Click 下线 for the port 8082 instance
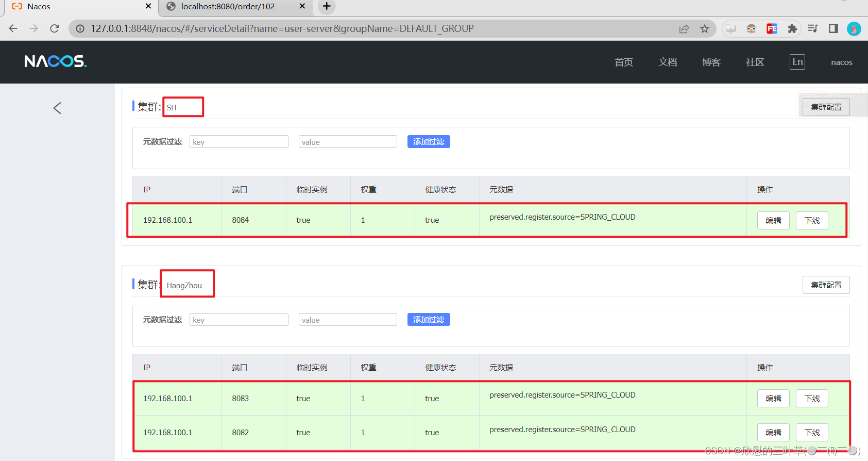Image resolution: width=868 pixels, height=461 pixels. tap(812, 432)
